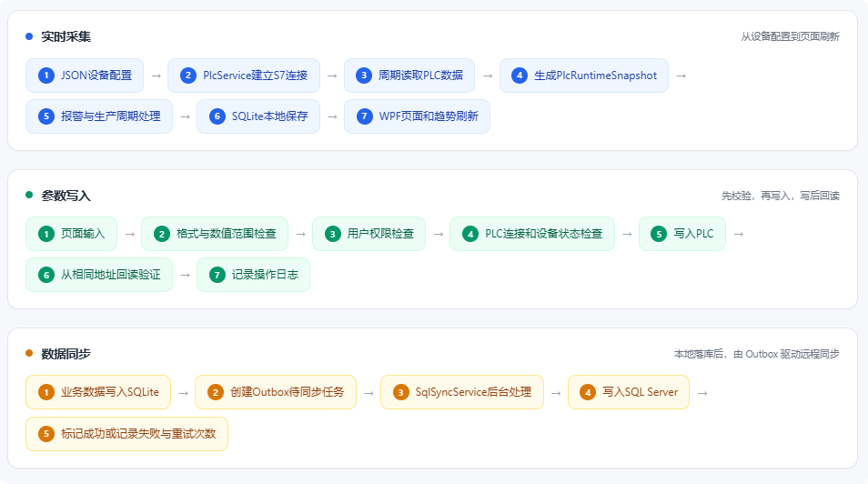The image size is (868, 484).
Task: Click the SqlSyncService后台处理 step
Action: tap(462, 392)
